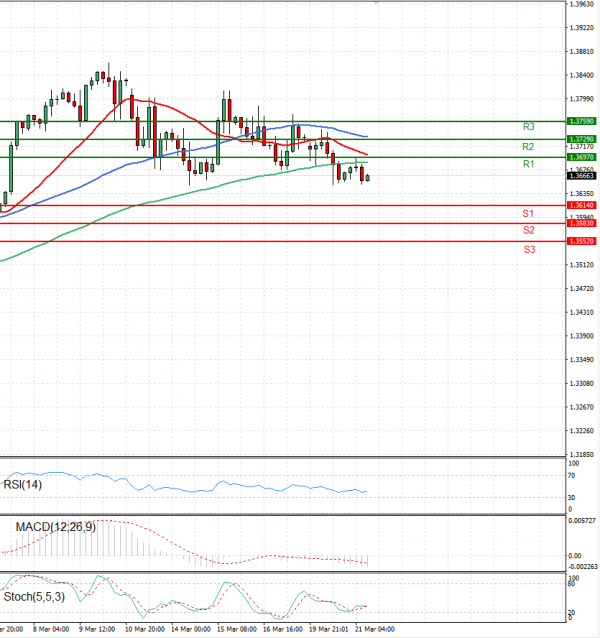Click the MACD(12,26,9) indicator label

[56, 527]
